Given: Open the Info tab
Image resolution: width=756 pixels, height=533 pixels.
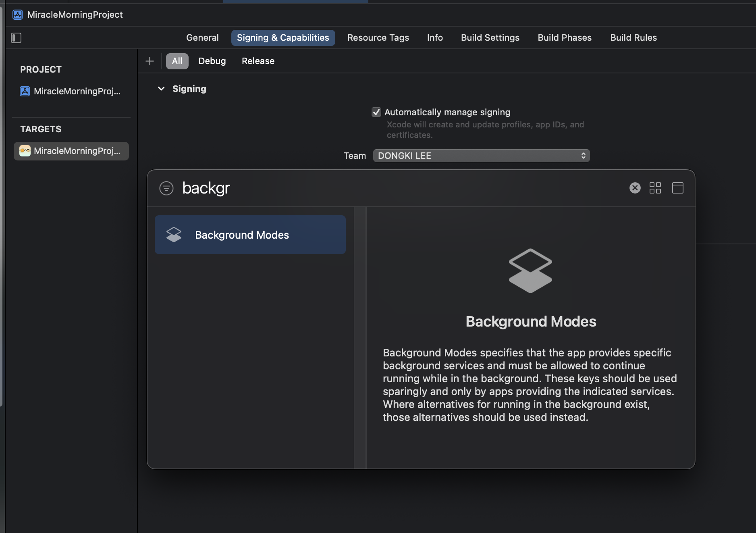Looking at the screenshot, I should 435,37.
